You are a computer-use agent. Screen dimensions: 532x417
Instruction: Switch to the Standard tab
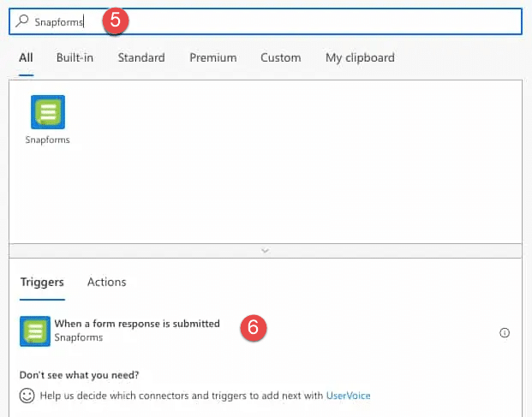[141, 57]
